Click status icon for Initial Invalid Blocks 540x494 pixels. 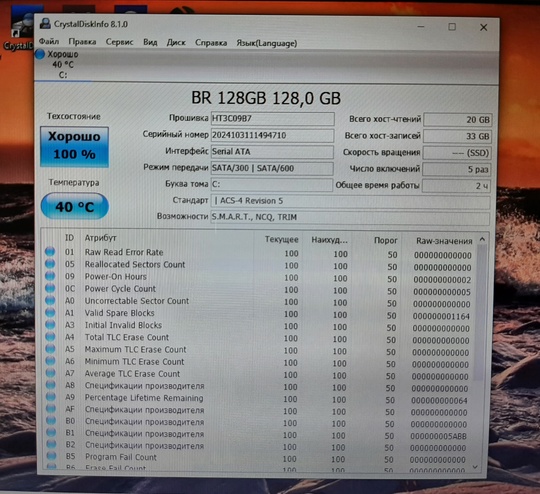(x=50, y=324)
